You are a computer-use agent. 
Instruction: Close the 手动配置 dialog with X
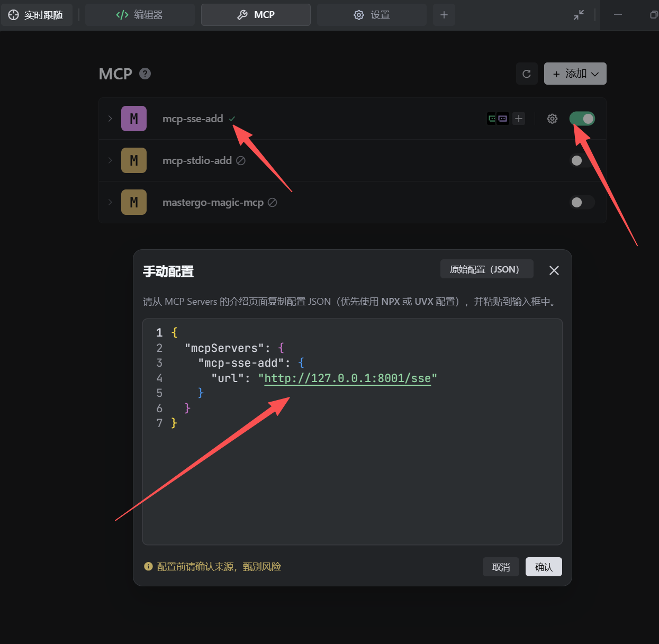coord(554,270)
